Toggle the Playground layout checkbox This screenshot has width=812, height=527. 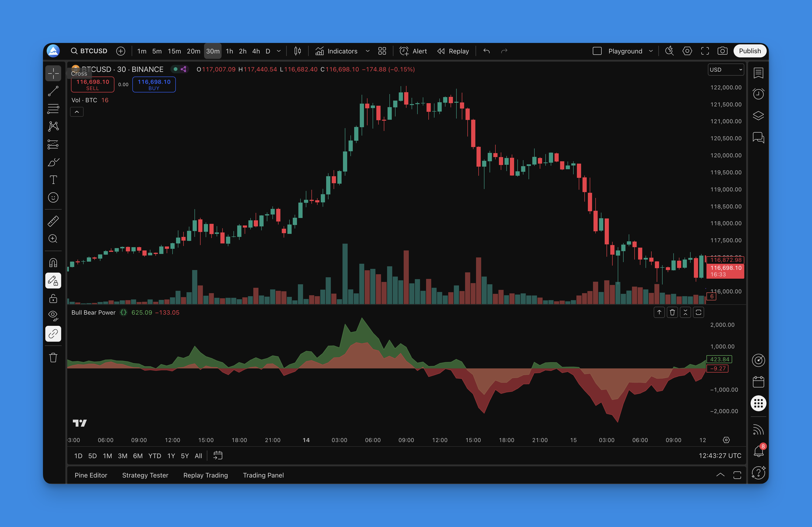(597, 51)
